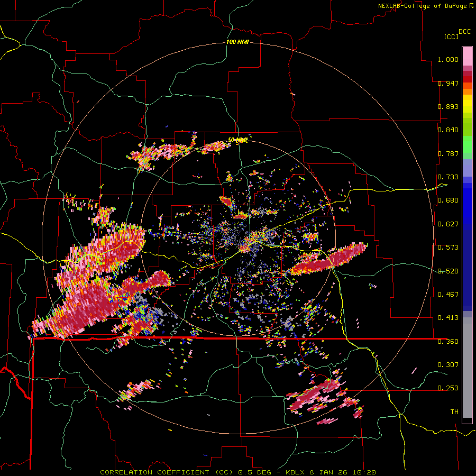Viewport: 476px width, 476px height.
Task: Click the 0.413 scale value
Action: [448, 318]
